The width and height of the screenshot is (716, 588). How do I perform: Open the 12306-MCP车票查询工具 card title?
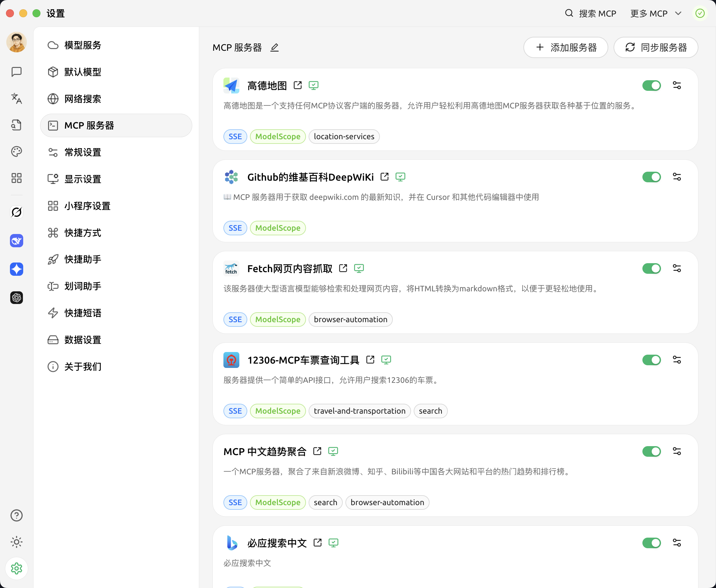(303, 360)
